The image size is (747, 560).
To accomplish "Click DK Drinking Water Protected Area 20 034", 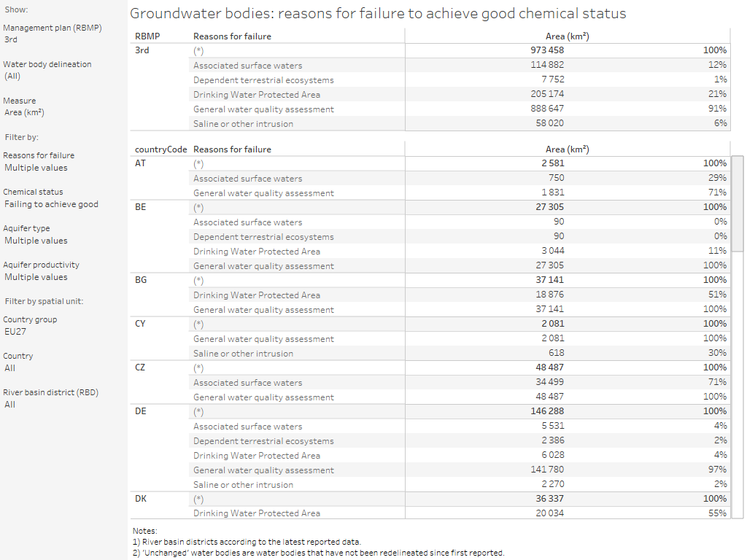I will pos(550,513).
